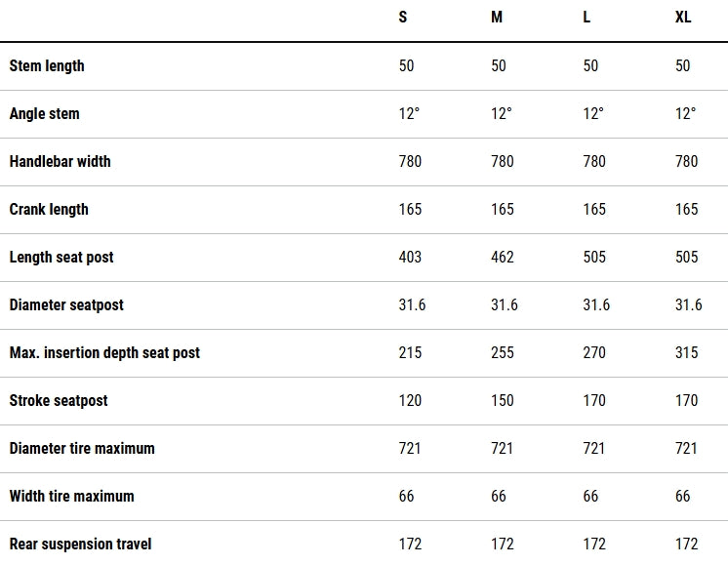Click Max. insertion depth seat post label

[x=104, y=352]
